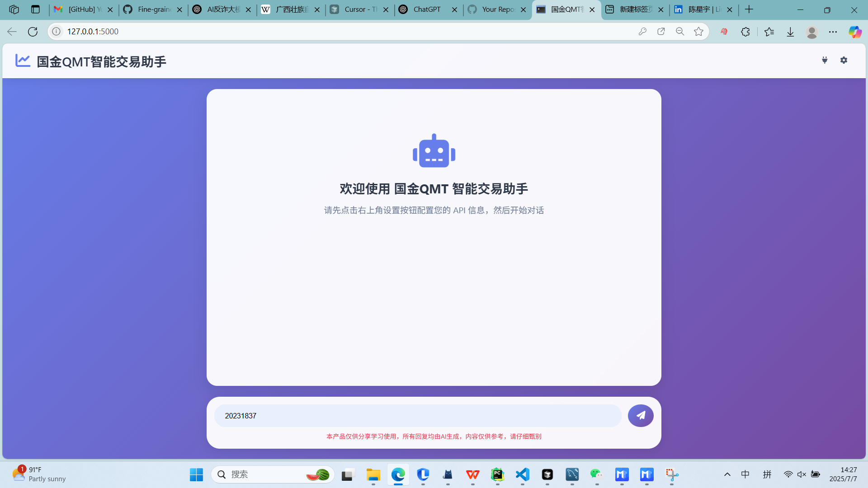
Task: Open the API connection plug icon
Action: [825, 60]
